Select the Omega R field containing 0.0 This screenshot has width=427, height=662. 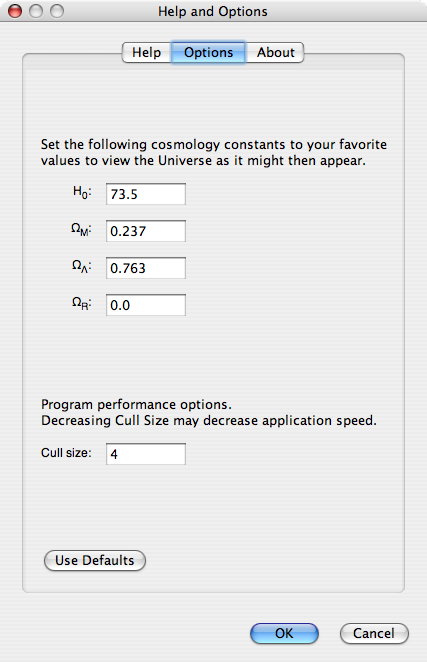pos(146,305)
